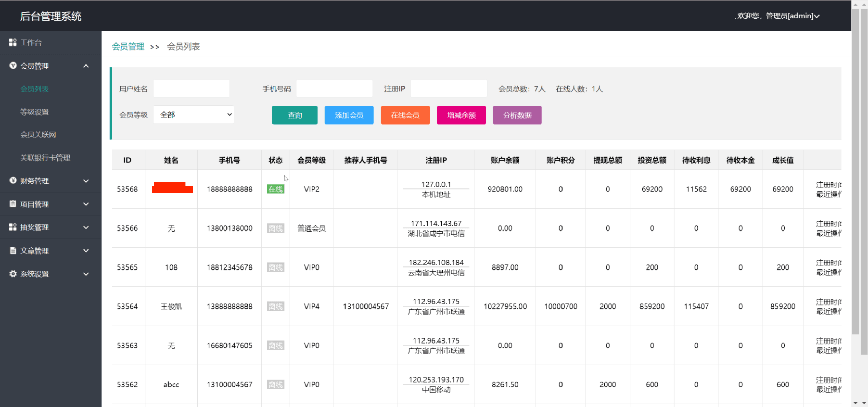Open 关联银行卡管理 in the sidebar
The width and height of the screenshot is (868, 407).
(45, 158)
